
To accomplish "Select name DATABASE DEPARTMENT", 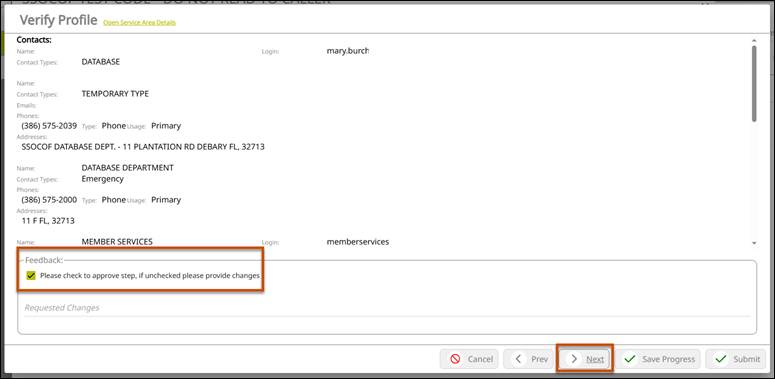I will (128, 168).
